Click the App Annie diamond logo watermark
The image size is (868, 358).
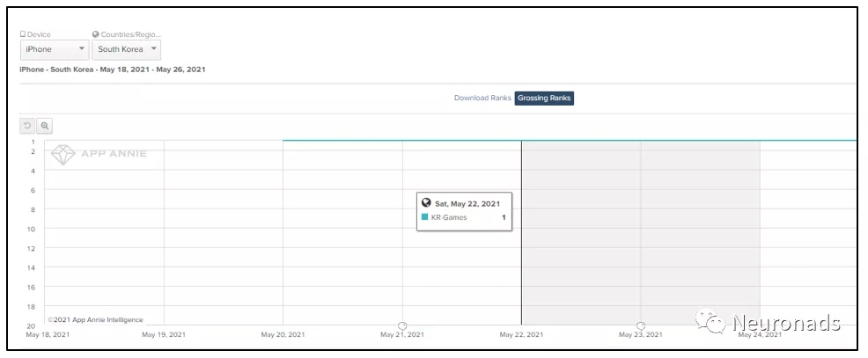pos(64,154)
